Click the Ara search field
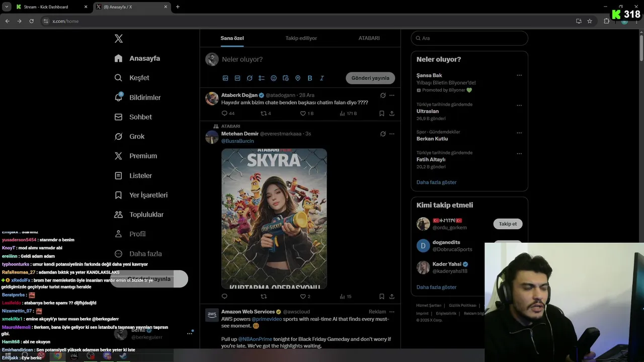644x362 pixels. (x=469, y=38)
